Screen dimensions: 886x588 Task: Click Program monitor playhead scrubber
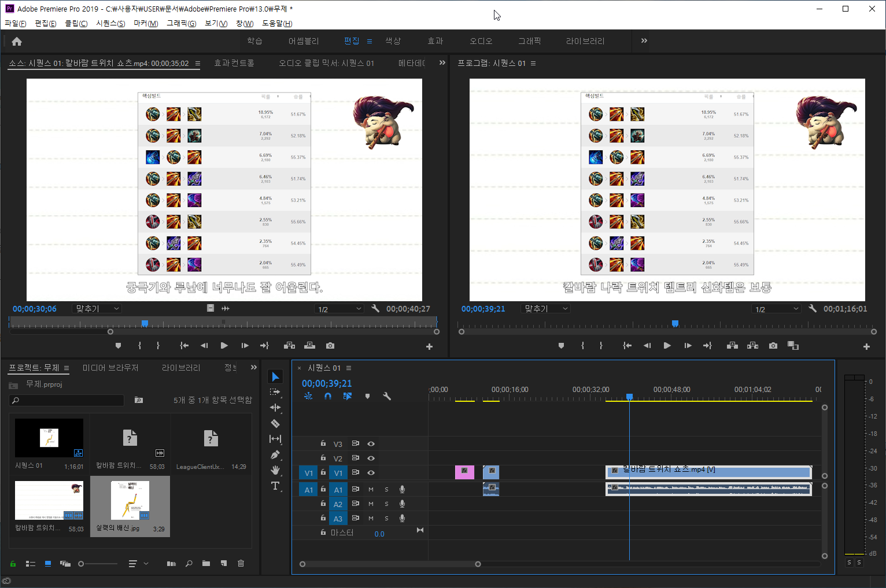[675, 323]
